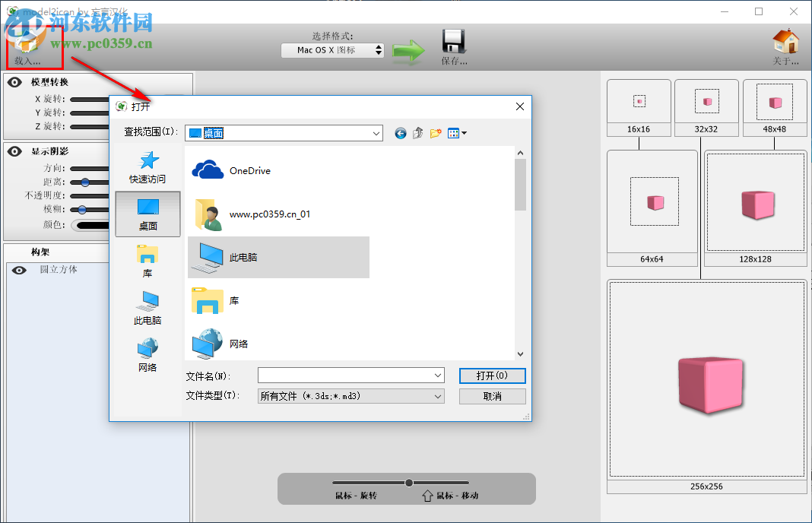Screen dimensions: 812x523
Task: Select 快速访问 in the sidebar
Action: pyautogui.click(x=148, y=169)
